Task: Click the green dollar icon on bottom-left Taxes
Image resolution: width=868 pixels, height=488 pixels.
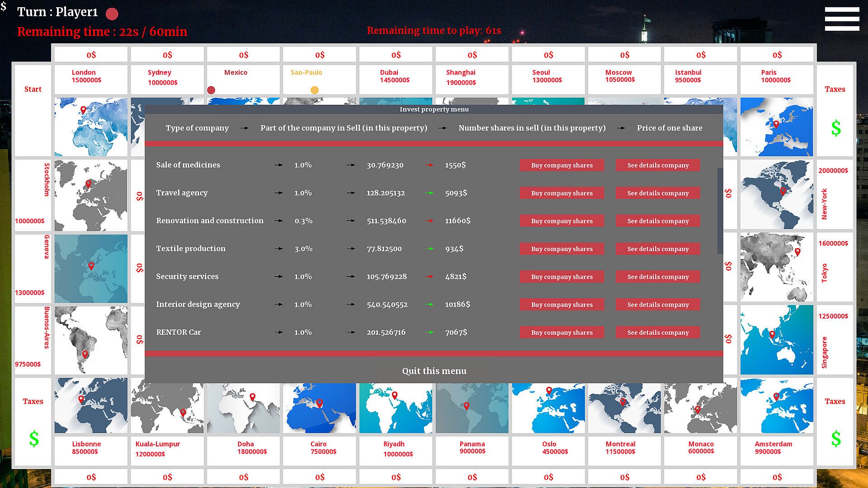Action: [34, 439]
